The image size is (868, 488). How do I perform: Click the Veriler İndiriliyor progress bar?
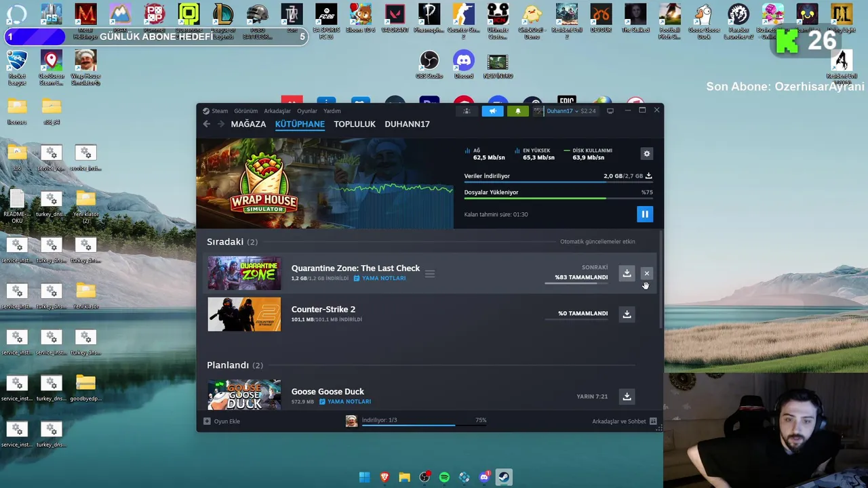tap(559, 182)
